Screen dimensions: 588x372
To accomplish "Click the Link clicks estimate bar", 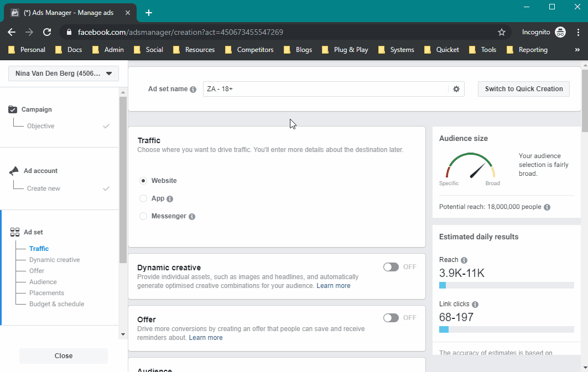I will [507, 329].
